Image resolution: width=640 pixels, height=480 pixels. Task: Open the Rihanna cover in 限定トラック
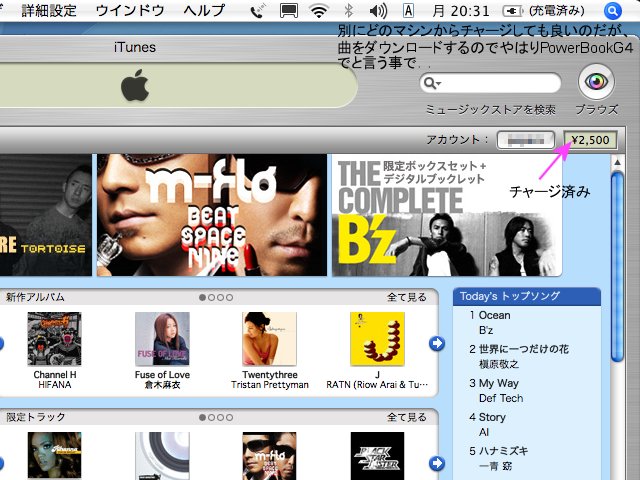point(54,456)
